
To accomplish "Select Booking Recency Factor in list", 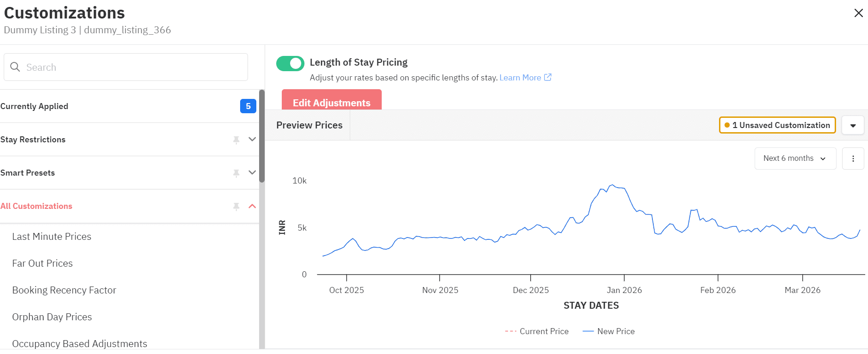I will 64,290.
